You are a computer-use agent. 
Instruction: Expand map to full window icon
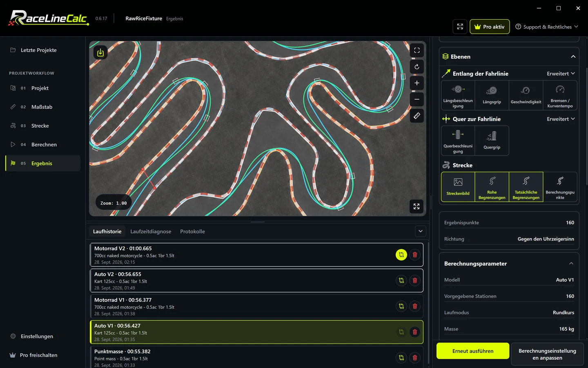coord(416,206)
